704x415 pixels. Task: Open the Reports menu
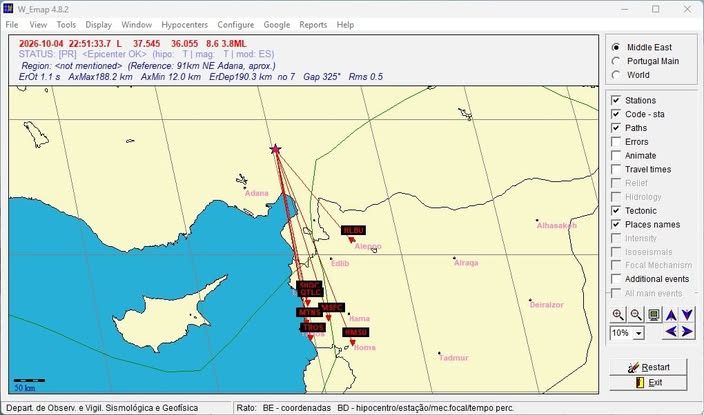[313, 25]
